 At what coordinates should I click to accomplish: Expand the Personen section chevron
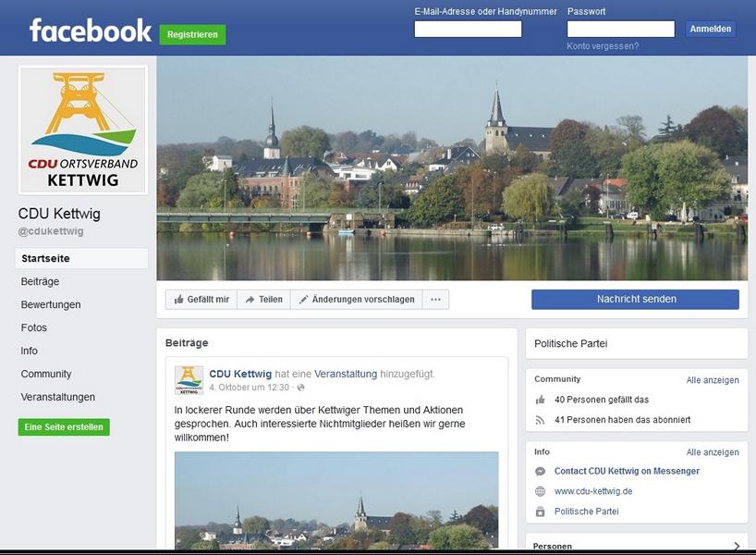[737, 546]
